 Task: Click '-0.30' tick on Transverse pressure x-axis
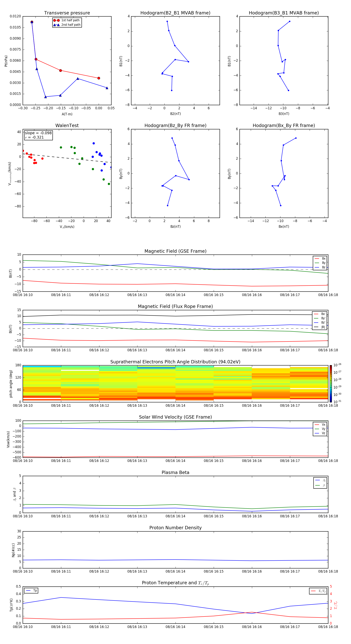[x=23, y=108]
